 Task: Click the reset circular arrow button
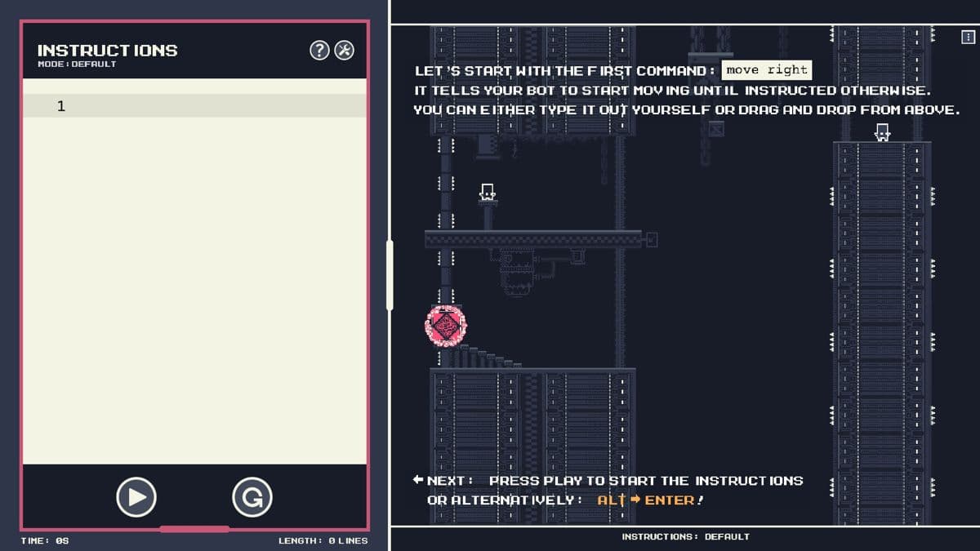[252, 497]
